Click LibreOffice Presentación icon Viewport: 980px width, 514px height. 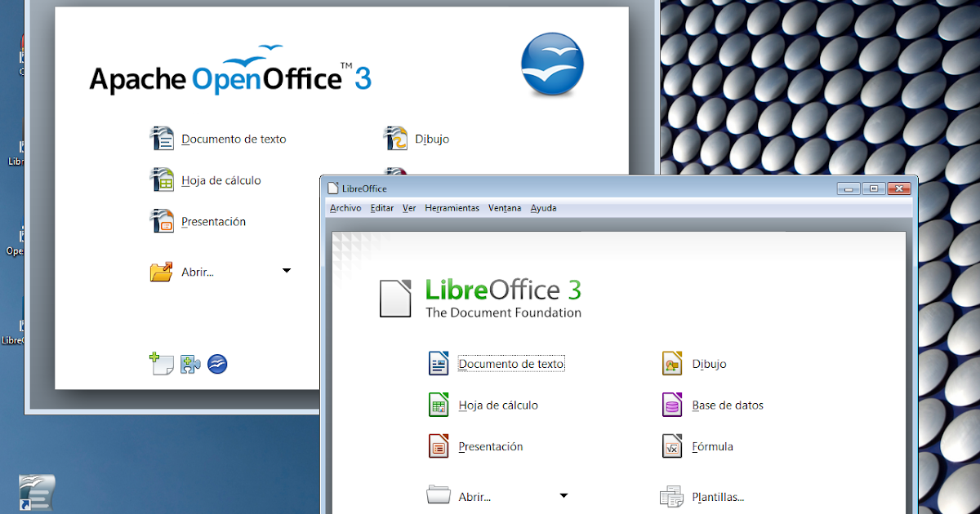pos(439,446)
